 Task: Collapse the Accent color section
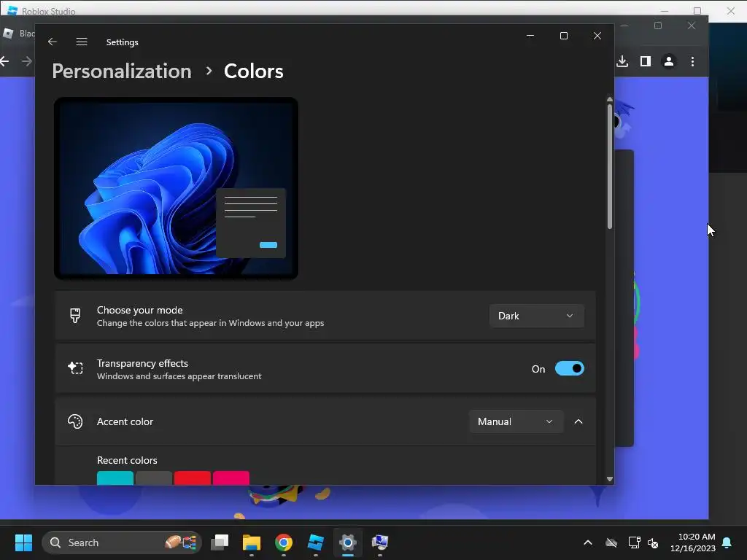point(578,421)
